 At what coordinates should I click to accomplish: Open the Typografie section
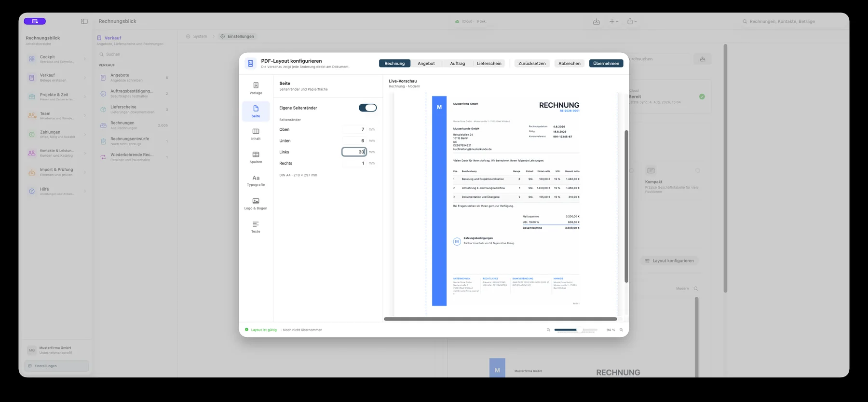point(256,181)
